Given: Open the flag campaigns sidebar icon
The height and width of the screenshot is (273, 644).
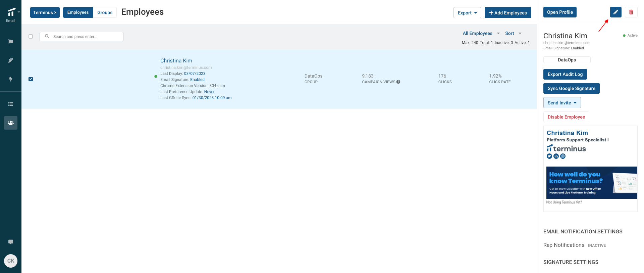Looking at the screenshot, I should tap(11, 42).
